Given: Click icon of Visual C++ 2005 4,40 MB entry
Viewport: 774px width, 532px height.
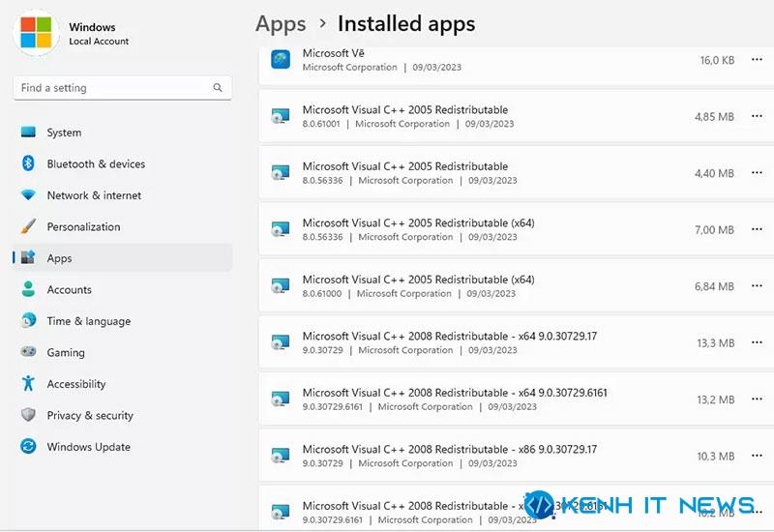Looking at the screenshot, I should [281, 173].
